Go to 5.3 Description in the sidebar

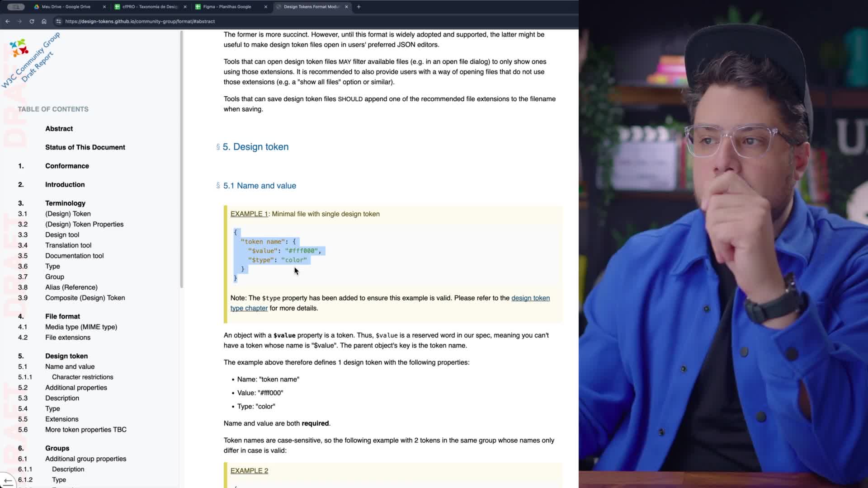(62, 398)
